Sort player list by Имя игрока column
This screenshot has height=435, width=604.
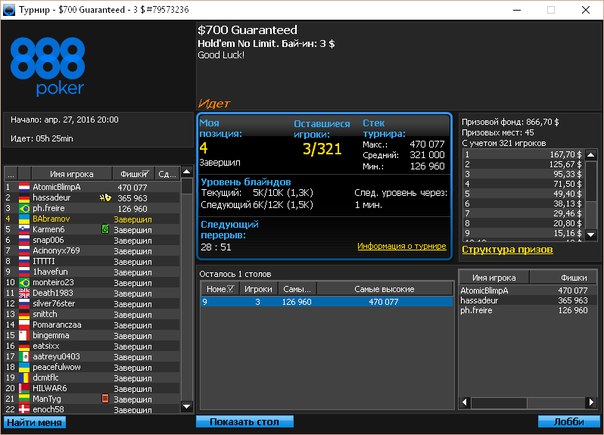[72, 174]
